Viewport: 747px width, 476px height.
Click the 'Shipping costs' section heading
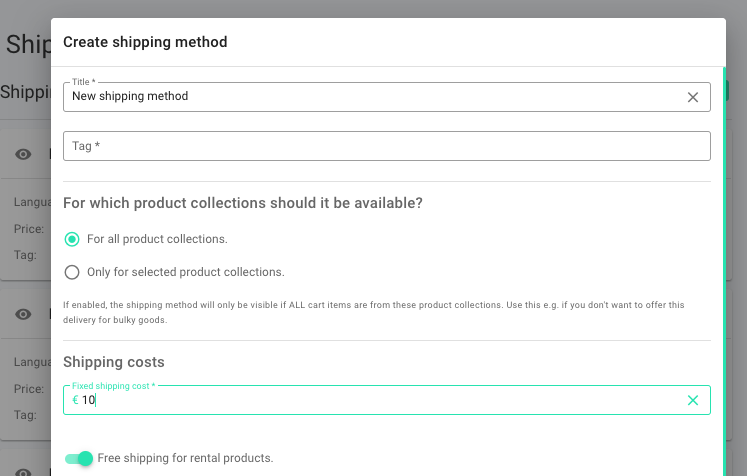pos(114,362)
